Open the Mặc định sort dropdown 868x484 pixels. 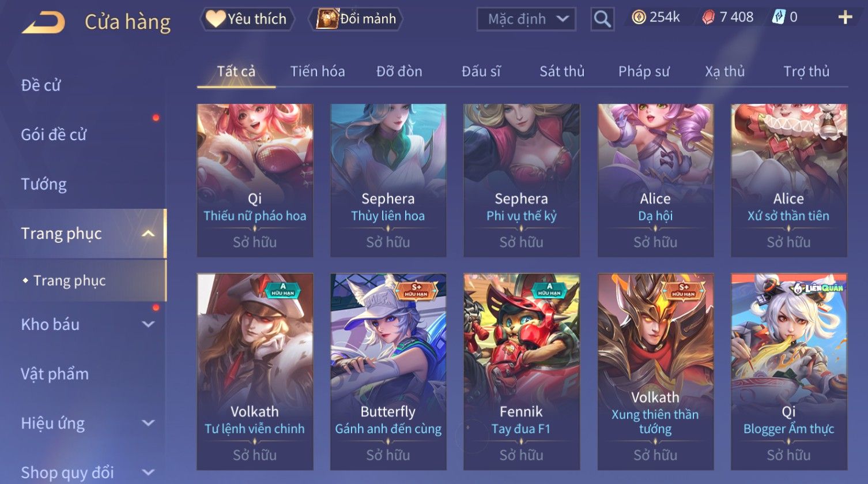526,19
